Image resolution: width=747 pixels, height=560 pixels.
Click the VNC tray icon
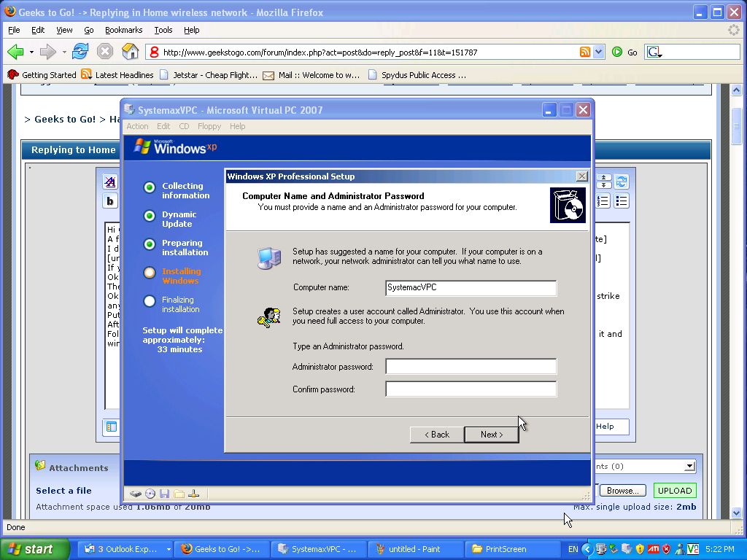click(693, 549)
